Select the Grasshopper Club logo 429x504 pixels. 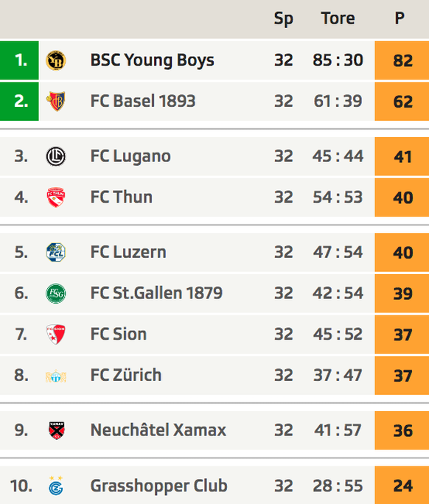[x=56, y=486]
